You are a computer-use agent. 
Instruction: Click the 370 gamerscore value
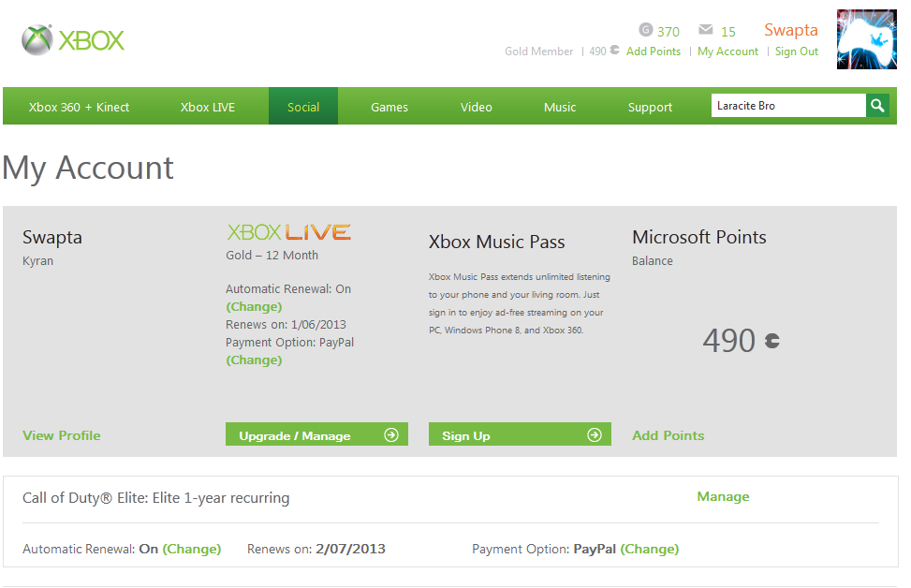[x=669, y=32]
